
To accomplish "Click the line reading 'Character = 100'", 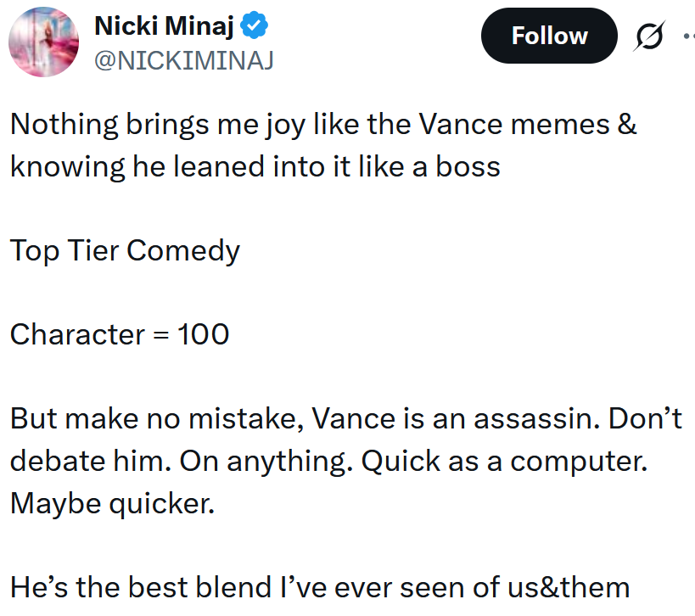I will (119, 334).
